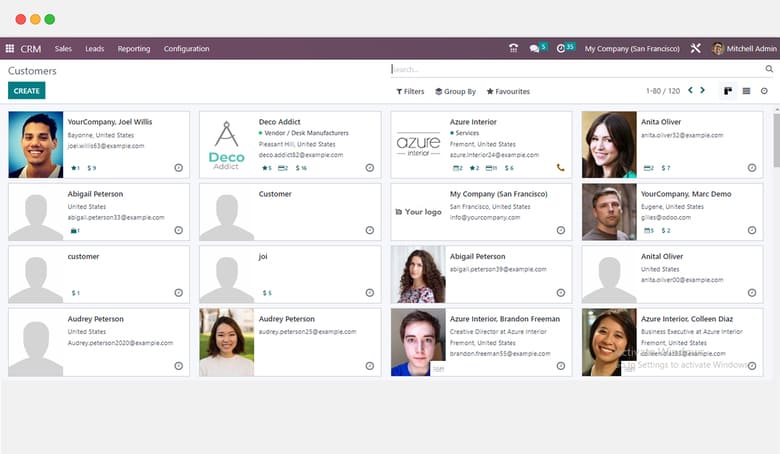Viewport: 780px width, 454px height.
Task: Click activity clock on Anital Oliver card
Action: click(752, 293)
